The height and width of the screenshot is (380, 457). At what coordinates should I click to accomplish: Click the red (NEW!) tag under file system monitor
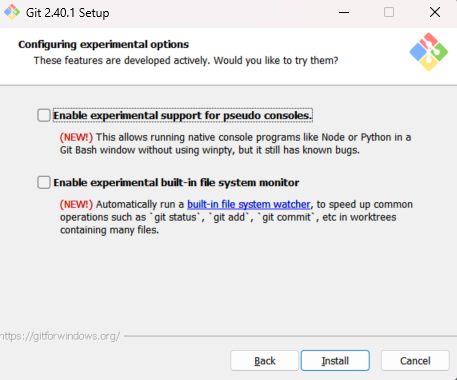76,204
